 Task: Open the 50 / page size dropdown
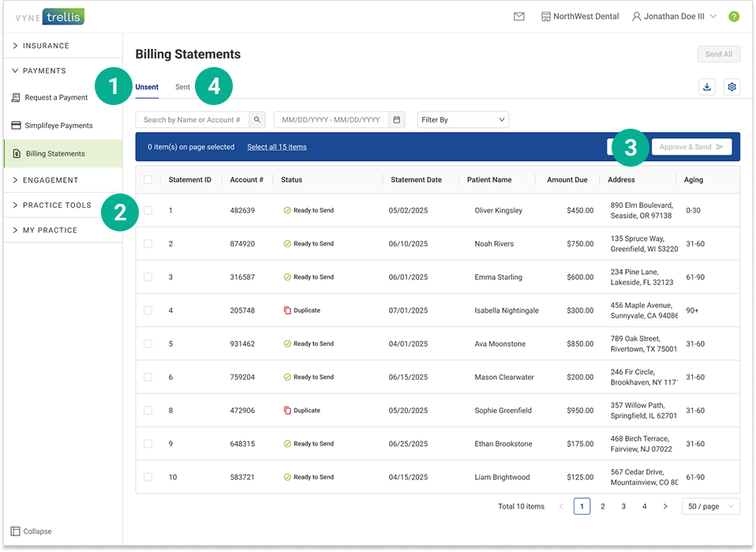tap(710, 506)
